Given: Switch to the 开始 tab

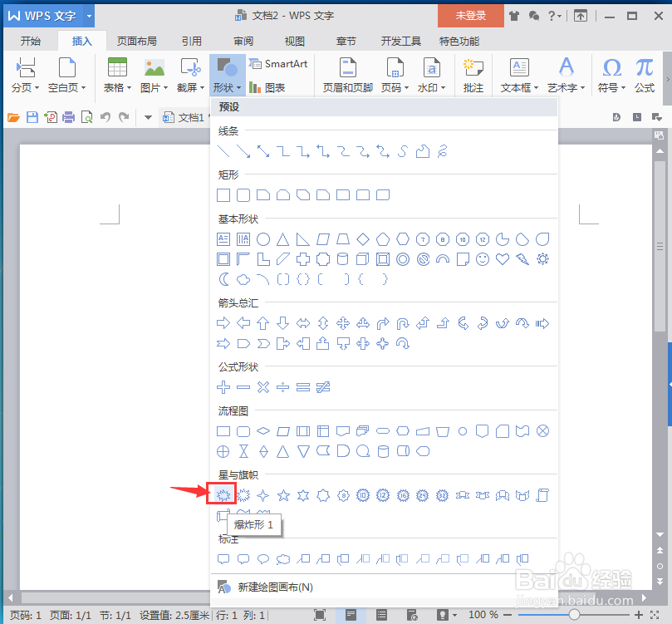Looking at the screenshot, I should pos(31,42).
